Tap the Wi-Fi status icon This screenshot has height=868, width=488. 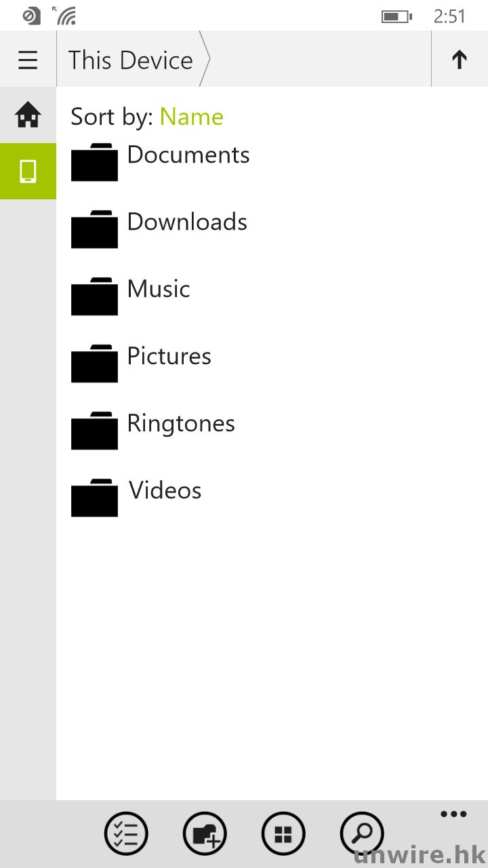pyautogui.click(x=66, y=16)
